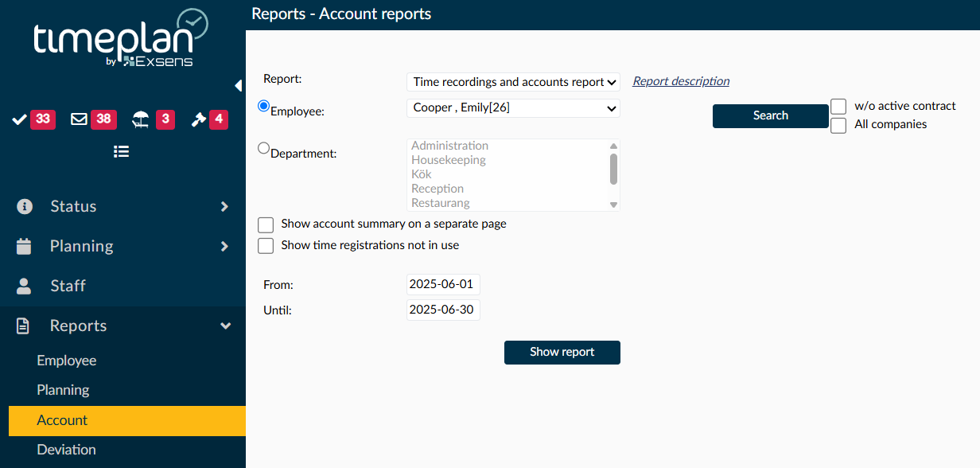Click the timeplan logo
The height and width of the screenshot is (468, 980).
(x=121, y=40)
